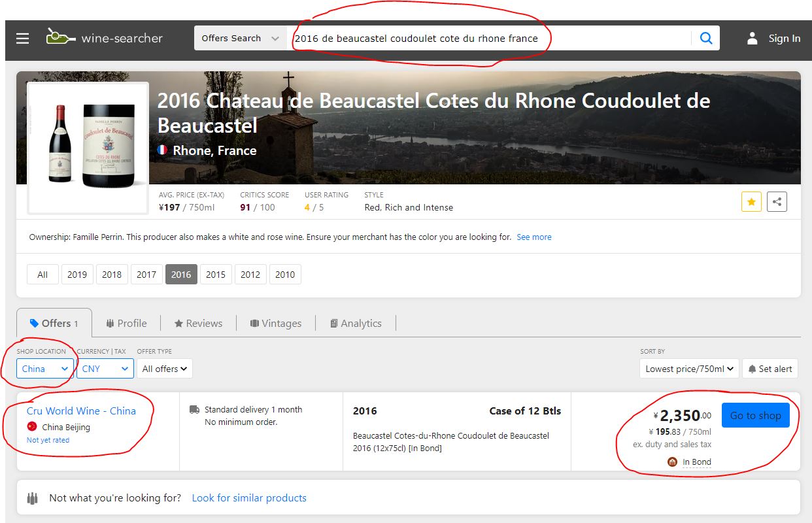The width and height of the screenshot is (812, 523).
Task: Click the wine-searcher logo
Action: point(105,38)
